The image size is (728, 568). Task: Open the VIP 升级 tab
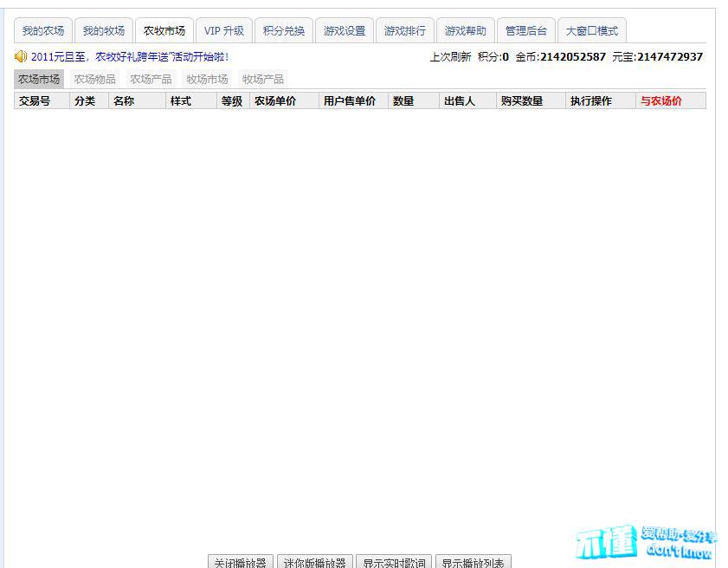pos(224,31)
